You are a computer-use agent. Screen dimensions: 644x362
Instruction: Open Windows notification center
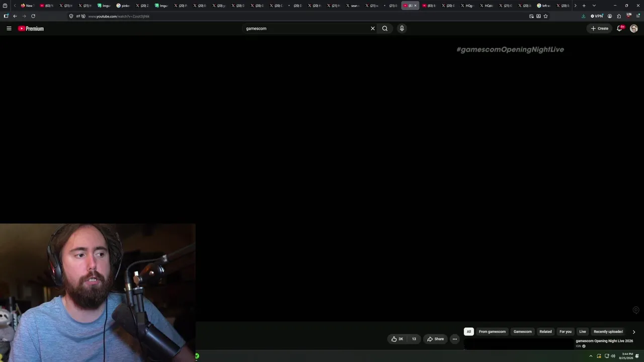click(637, 356)
